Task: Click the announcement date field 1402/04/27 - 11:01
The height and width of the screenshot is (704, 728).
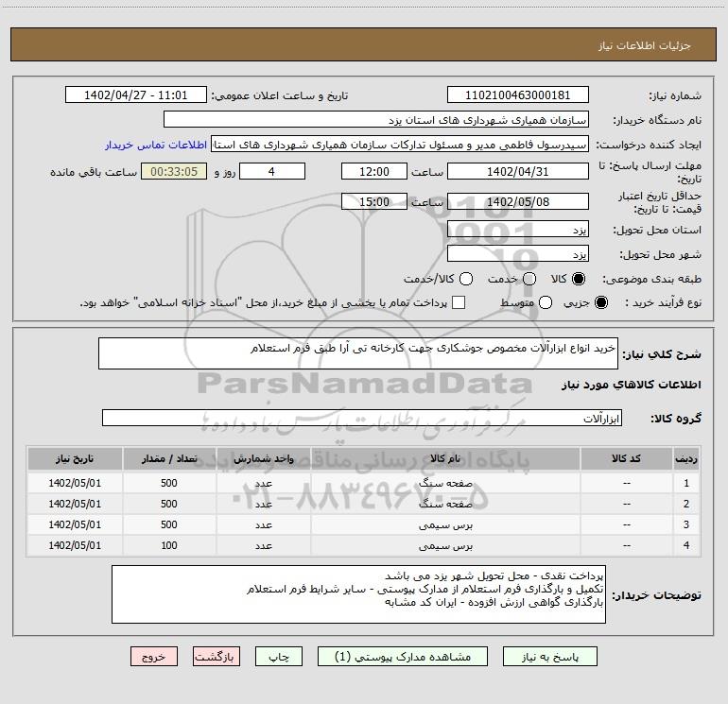Action: (x=136, y=95)
